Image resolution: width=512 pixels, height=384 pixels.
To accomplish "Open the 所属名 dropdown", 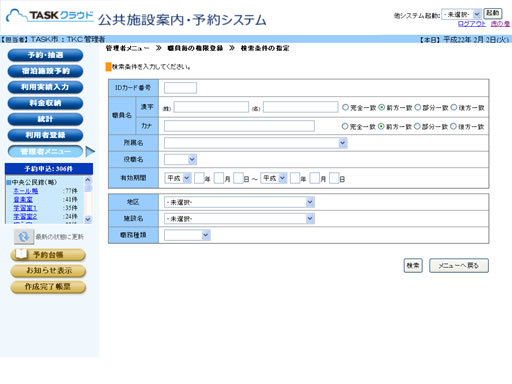I will click(x=256, y=143).
